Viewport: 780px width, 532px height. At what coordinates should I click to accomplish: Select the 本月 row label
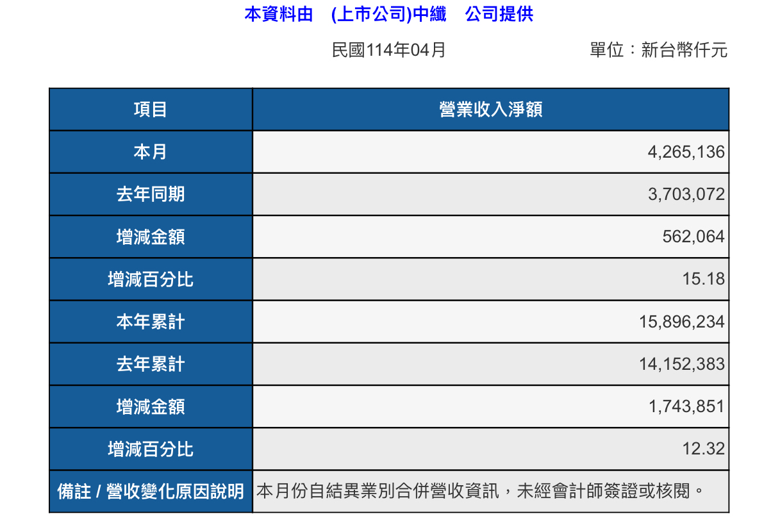click(151, 152)
